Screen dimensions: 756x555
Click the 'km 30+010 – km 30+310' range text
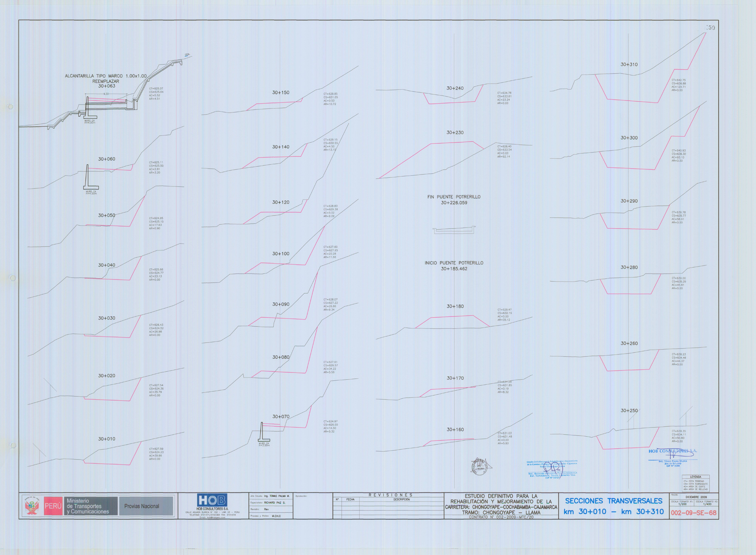[x=613, y=512]
